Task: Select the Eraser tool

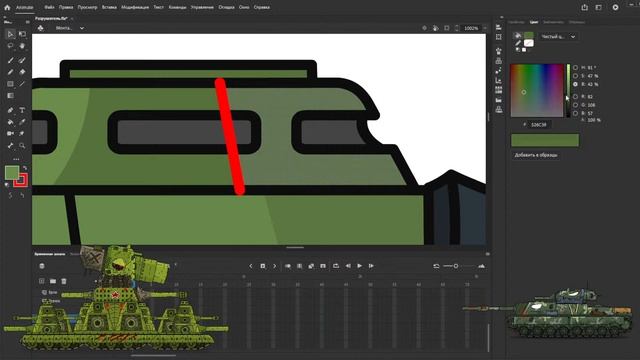Action: (22, 72)
